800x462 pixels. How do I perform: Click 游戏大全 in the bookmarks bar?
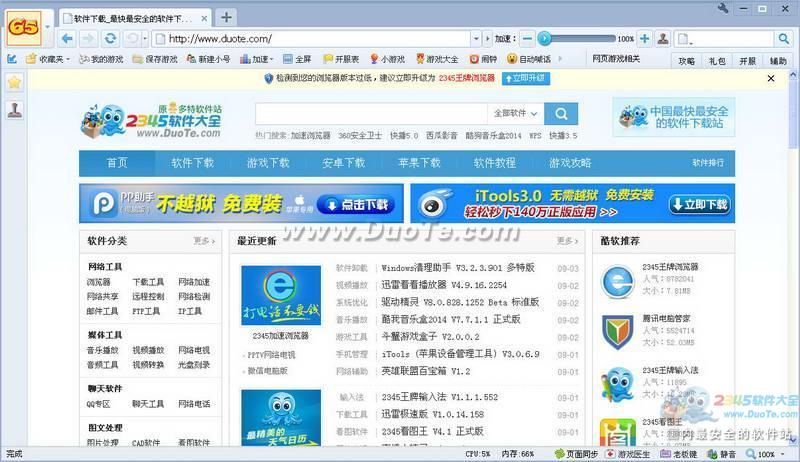coord(437,59)
